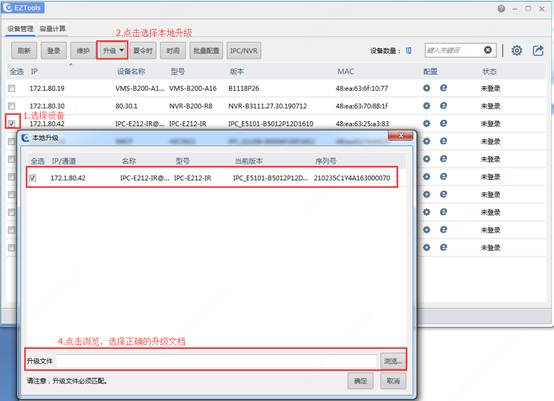
Task: Open web browser icon for 172.1.80.42
Action: pyautogui.click(x=443, y=123)
